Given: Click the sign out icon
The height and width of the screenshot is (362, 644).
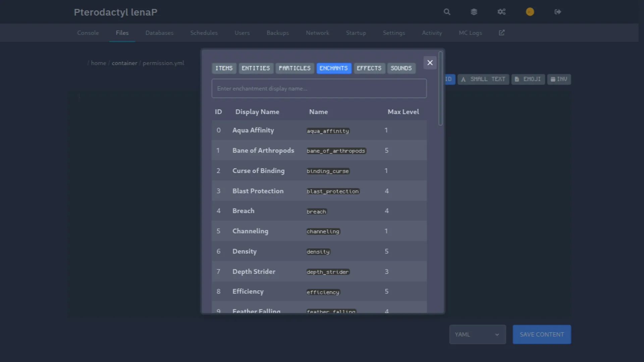Looking at the screenshot, I should click(558, 12).
